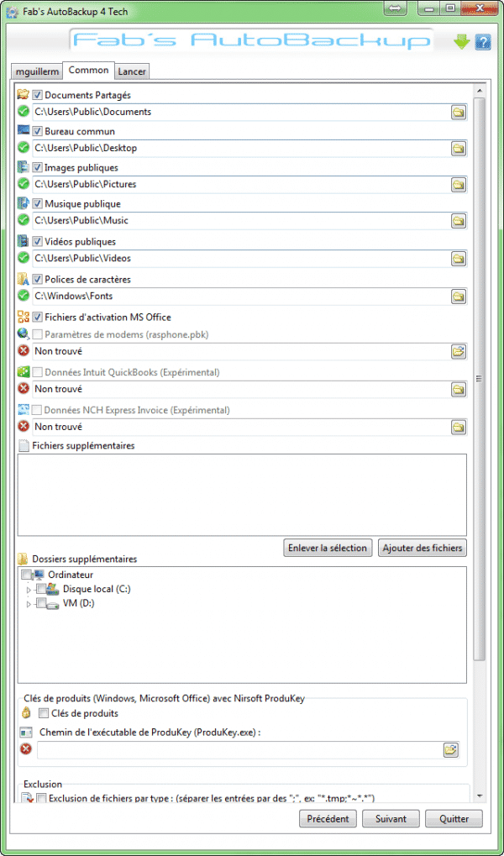
Task: Click the Quitter button
Action: click(x=454, y=819)
